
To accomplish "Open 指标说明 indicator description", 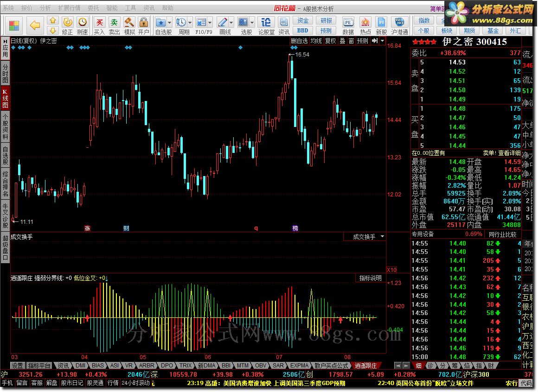I will click(x=370, y=278).
